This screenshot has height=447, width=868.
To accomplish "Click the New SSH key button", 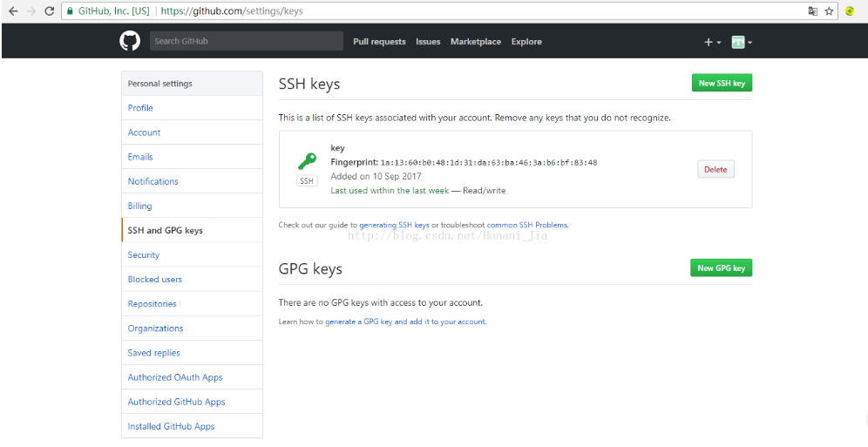I will 722,83.
